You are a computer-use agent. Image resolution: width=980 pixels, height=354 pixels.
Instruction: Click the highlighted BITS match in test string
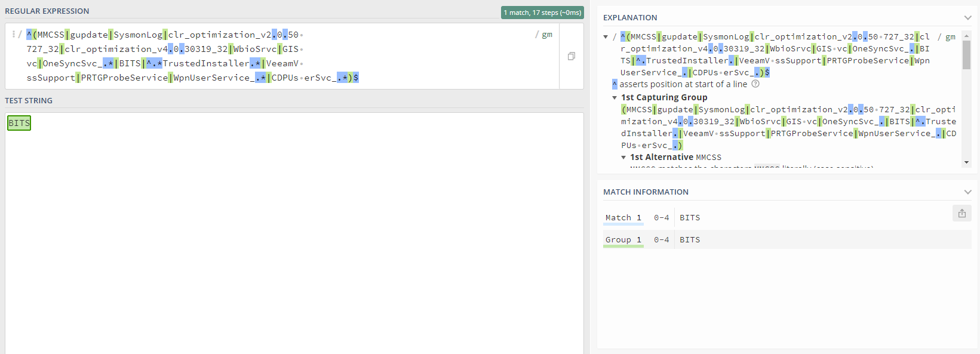click(19, 123)
